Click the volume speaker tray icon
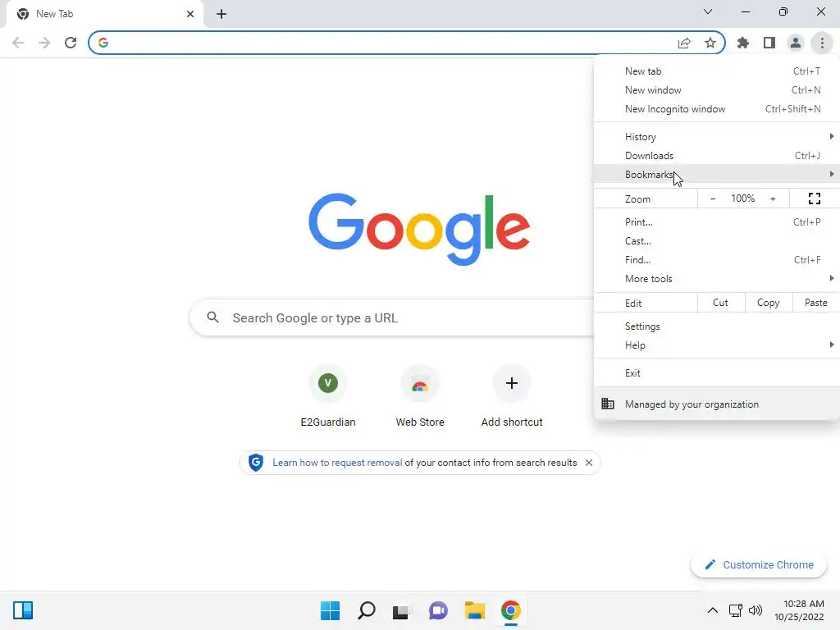The height and width of the screenshot is (630, 840). tap(756, 610)
